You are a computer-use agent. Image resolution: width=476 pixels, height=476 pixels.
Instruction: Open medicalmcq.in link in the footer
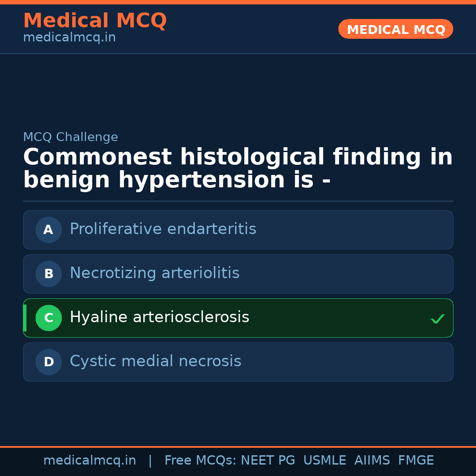pyautogui.click(x=89, y=461)
